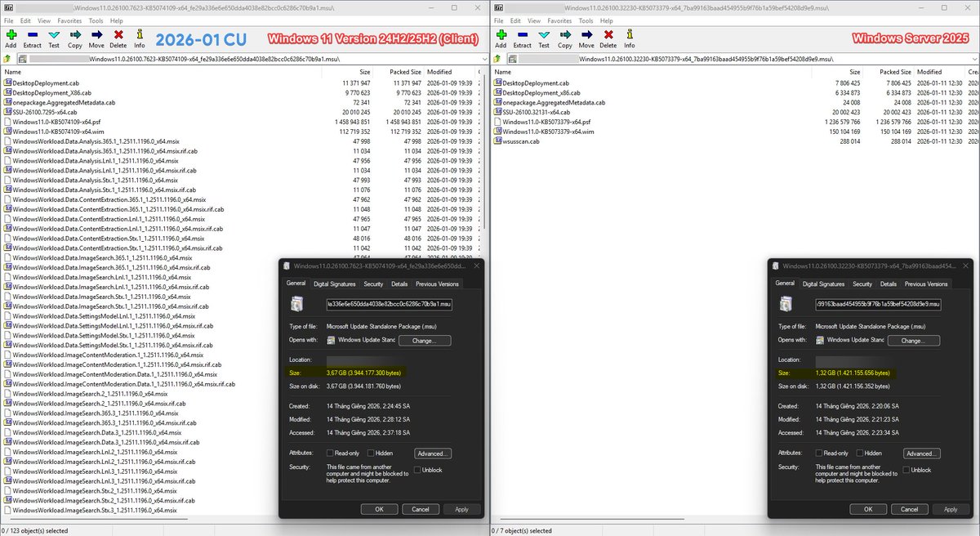The width and height of the screenshot is (980, 536).
Task: Click Add icon in right 7-Zip window
Action: click(501, 35)
